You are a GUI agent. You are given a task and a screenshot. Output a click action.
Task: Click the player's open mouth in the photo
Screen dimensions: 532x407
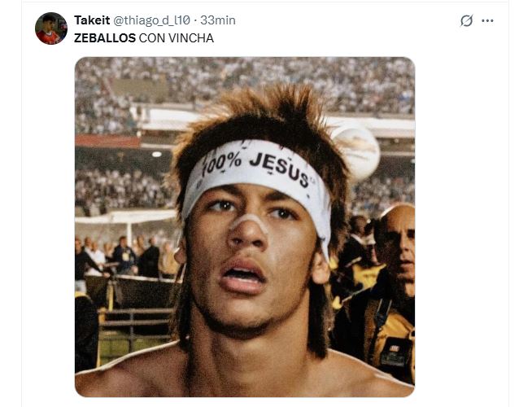[x=243, y=277]
